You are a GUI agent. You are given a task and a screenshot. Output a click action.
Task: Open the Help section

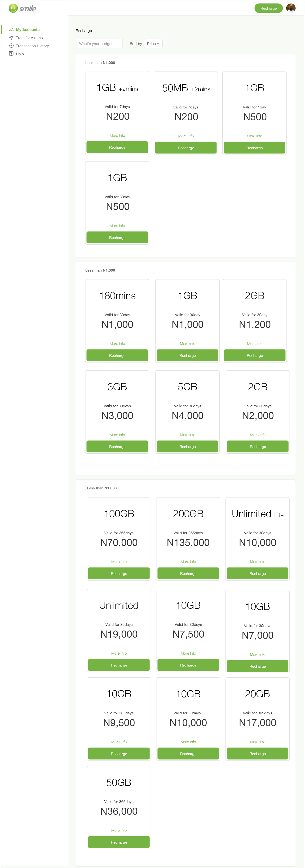20,54
